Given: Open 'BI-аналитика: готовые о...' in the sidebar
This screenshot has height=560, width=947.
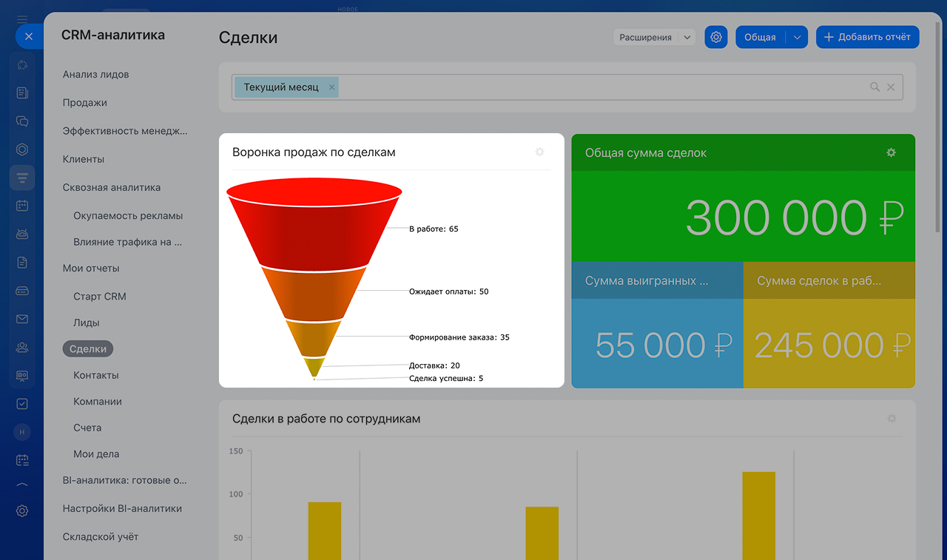Looking at the screenshot, I should (125, 480).
